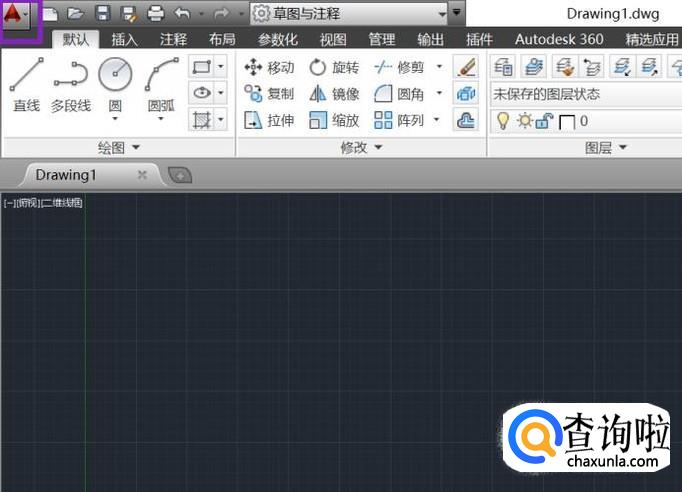
Task: Switch to the 插入 ribbon tab
Action: coord(125,40)
